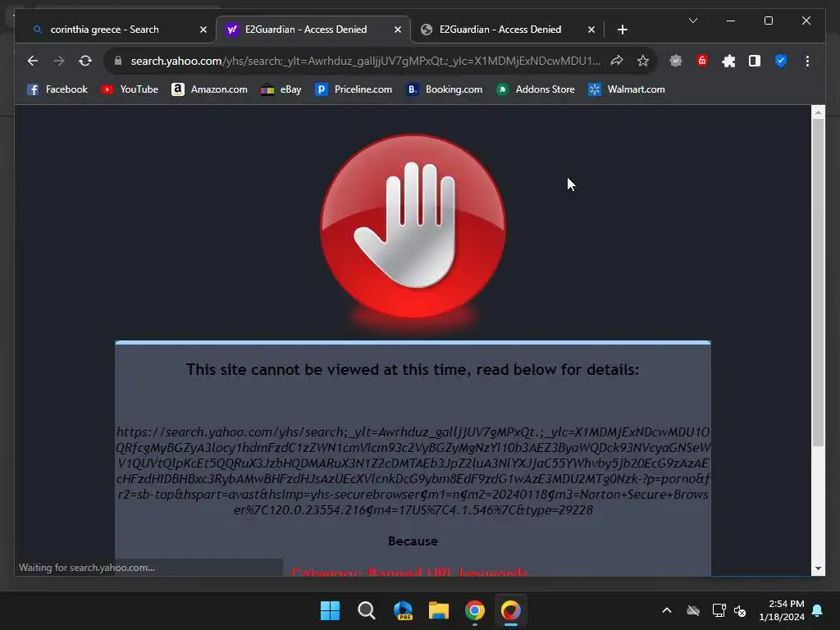Click the cloud sync tray icon

[x=693, y=610]
